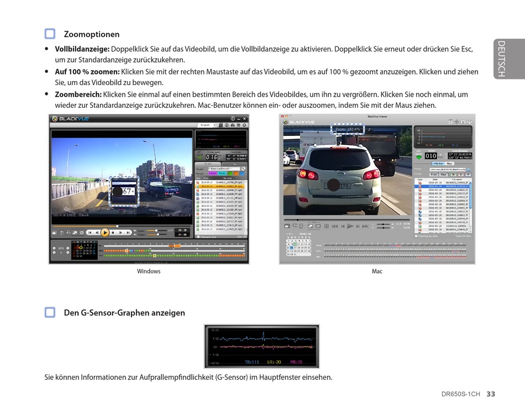
Task: Toggle the green N file type filter in Windows viewer
Action: pyautogui.click(x=230, y=173)
